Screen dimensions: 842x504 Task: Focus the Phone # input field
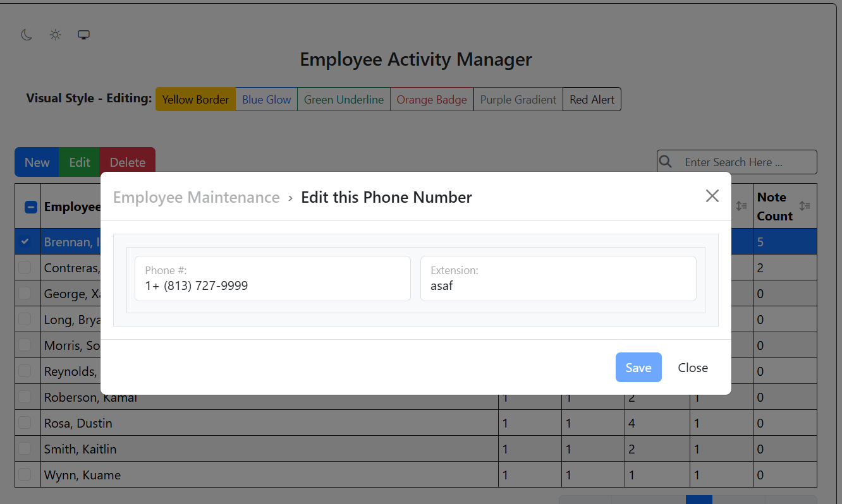click(x=272, y=286)
